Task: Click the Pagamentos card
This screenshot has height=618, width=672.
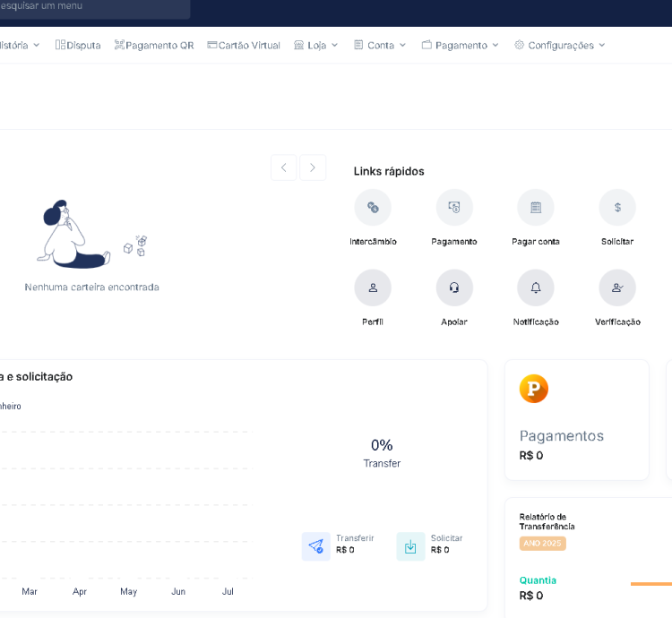Action: tap(577, 420)
